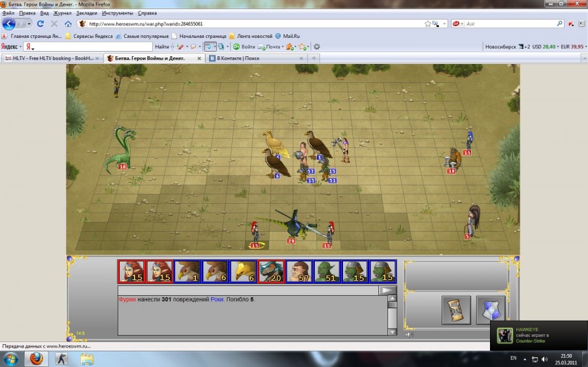Open Counter-Strike from the Windows taskbar

tap(61, 359)
